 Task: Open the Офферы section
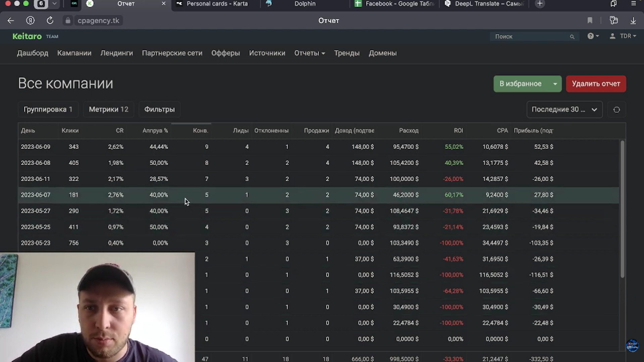pyautogui.click(x=225, y=53)
